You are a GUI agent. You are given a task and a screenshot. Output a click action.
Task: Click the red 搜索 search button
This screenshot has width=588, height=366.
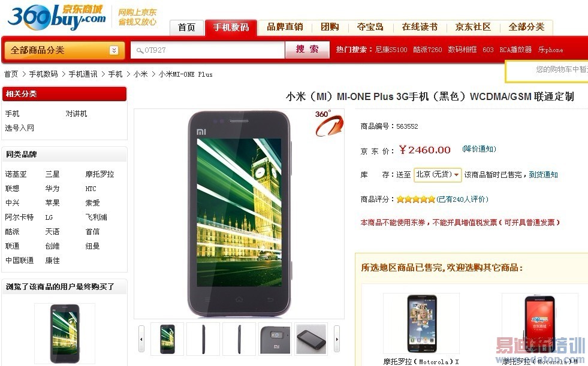[x=307, y=50]
